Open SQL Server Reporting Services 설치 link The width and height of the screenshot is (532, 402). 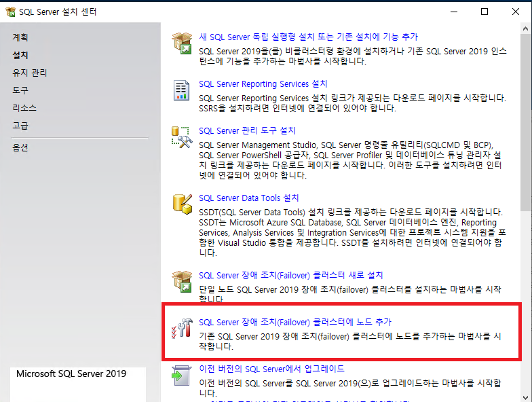(x=263, y=84)
